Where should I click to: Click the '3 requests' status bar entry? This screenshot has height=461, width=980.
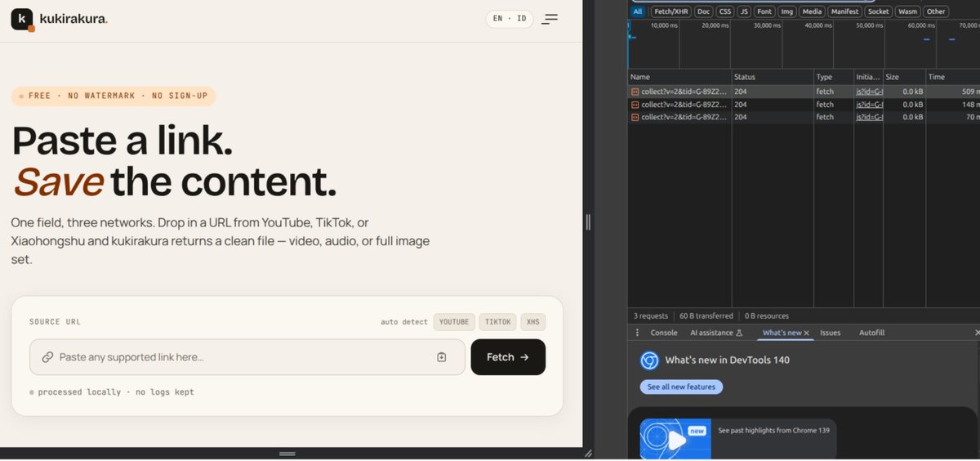[x=650, y=316]
